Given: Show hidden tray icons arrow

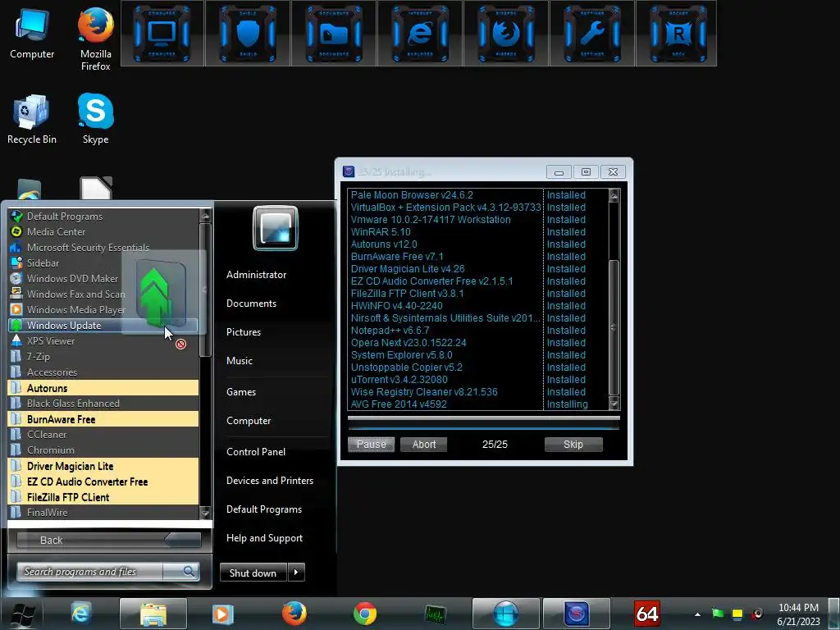Looking at the screenshot, I should [x=697, y=614].
